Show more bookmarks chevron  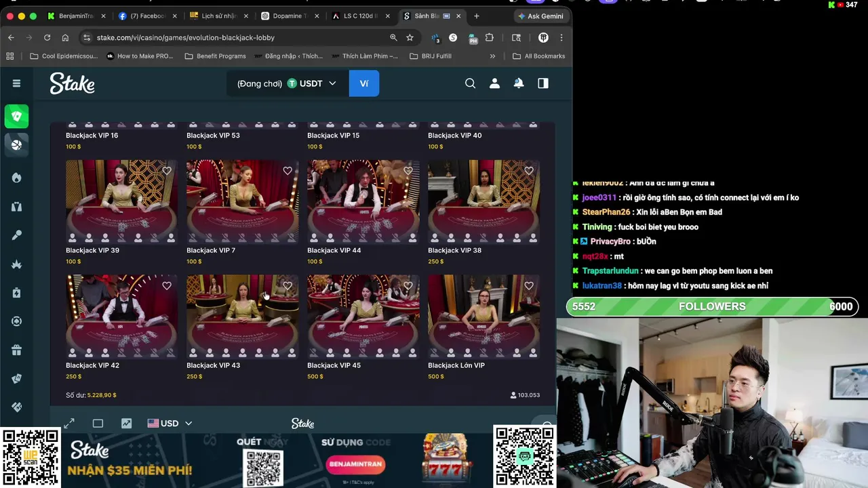[492, 56]
